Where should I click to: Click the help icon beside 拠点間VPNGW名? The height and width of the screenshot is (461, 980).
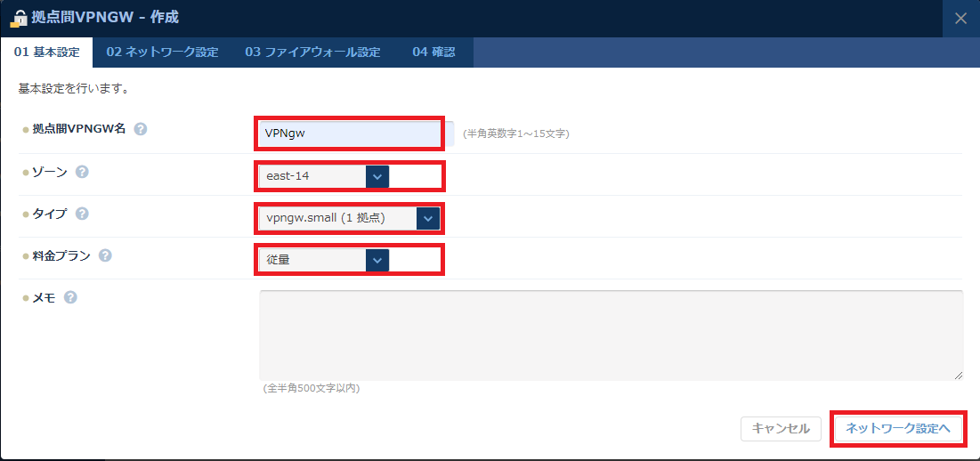pyautogui.click(x=140, y=129)
